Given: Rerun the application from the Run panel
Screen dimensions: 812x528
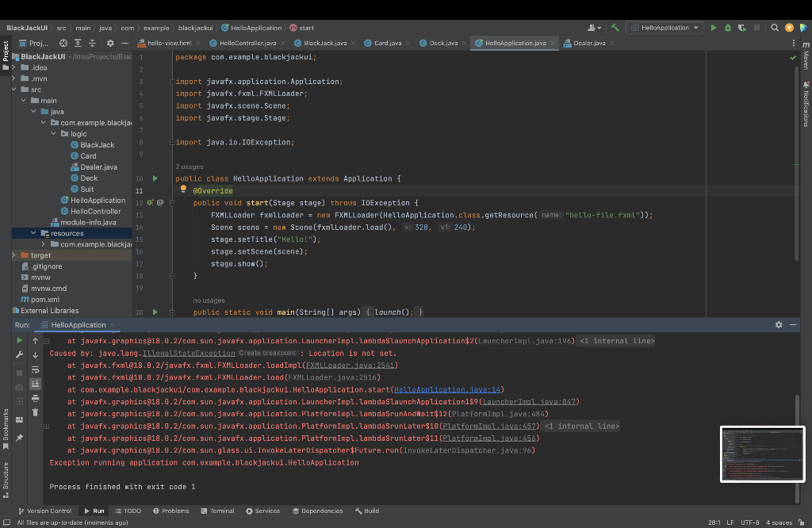Looking at the screenshot, I should click(x=19, y=340).
